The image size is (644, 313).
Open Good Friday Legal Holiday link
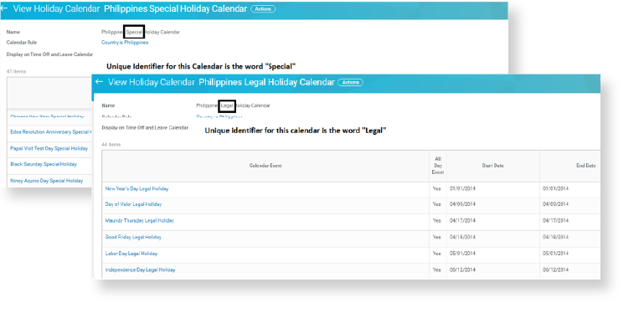point(133,237)
